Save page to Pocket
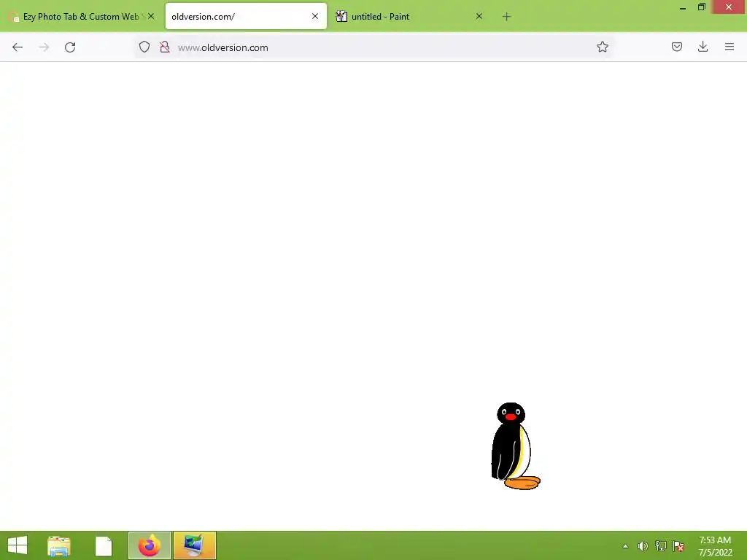This screenshot has width=747, height=560. [676, 47]
